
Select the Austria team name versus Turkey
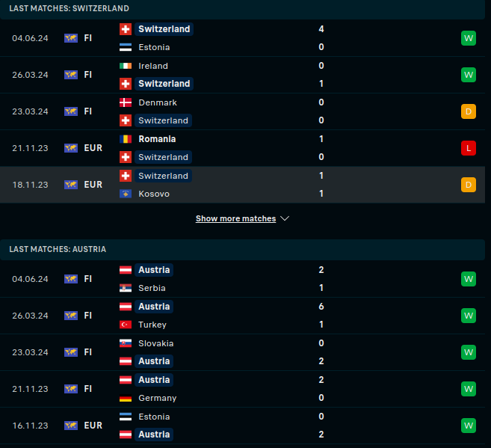pos(154,307)
